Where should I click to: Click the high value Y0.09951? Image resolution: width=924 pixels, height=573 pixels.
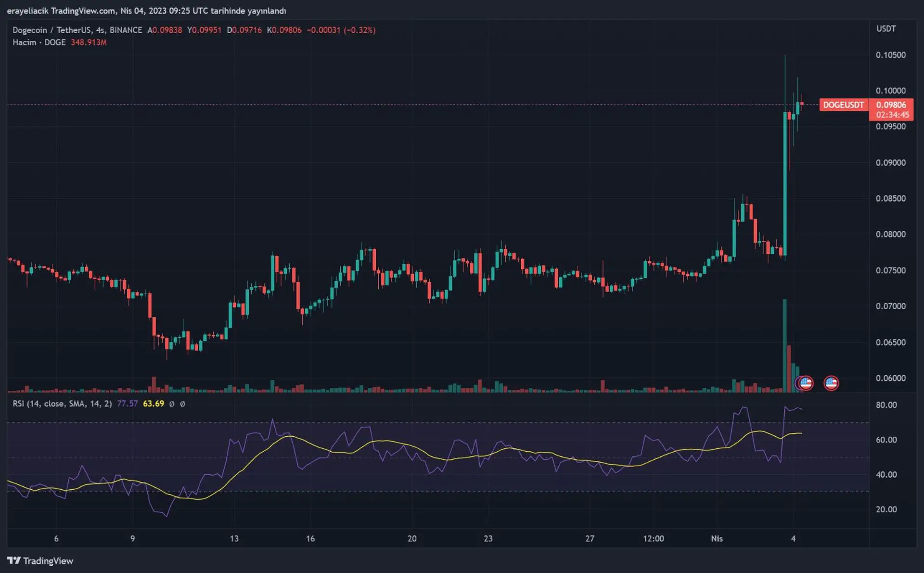click(204, 30)
